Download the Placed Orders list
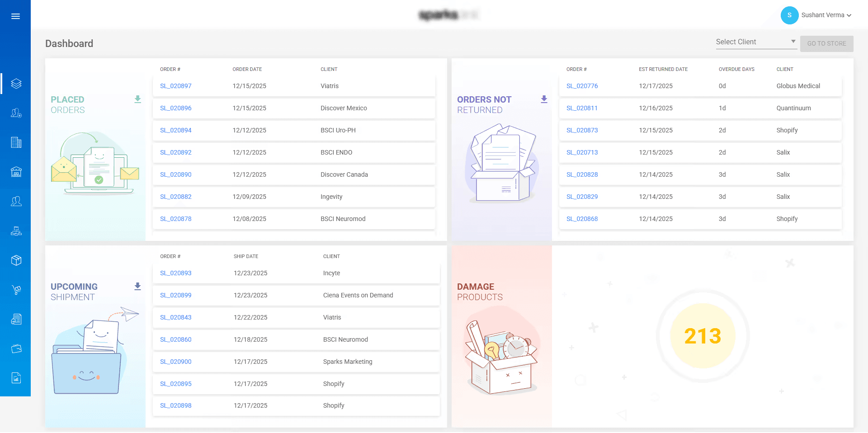 point(137,99)
